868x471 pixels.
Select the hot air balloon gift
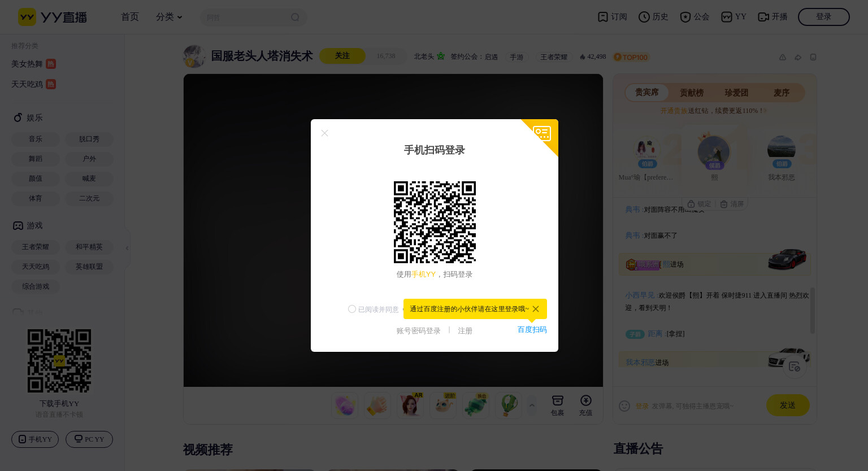tap(509, 405)
